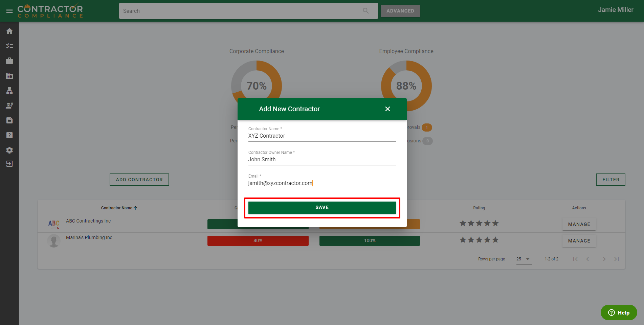
Task: Open the org chart icon in sidebar
Action: pyautogui.click(x=9, y=91)
